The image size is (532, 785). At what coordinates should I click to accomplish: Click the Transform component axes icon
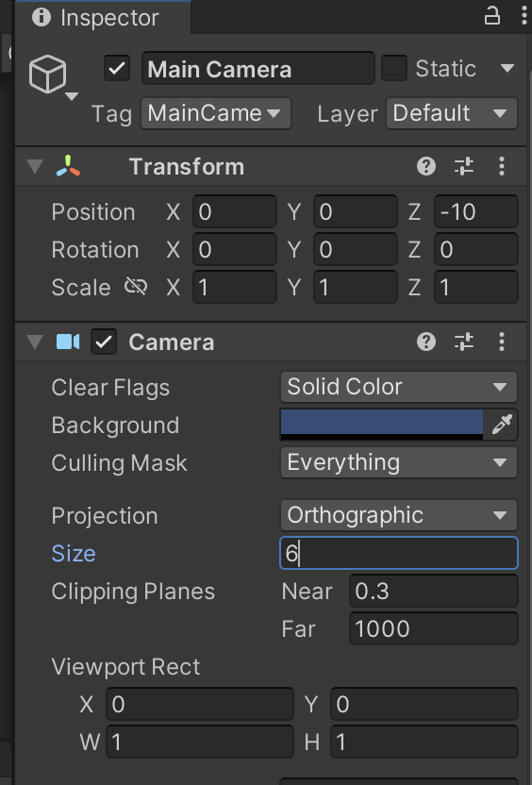click(68, 166)
